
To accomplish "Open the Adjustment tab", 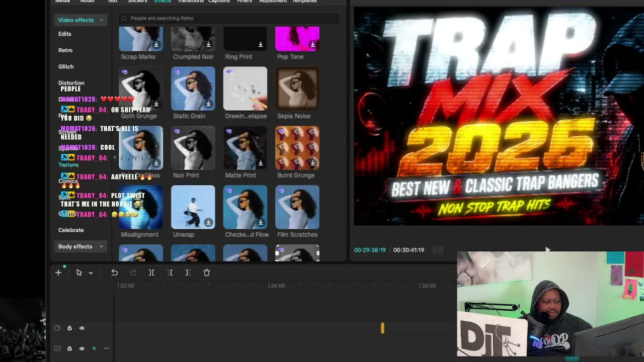I will tap(273, 2).
